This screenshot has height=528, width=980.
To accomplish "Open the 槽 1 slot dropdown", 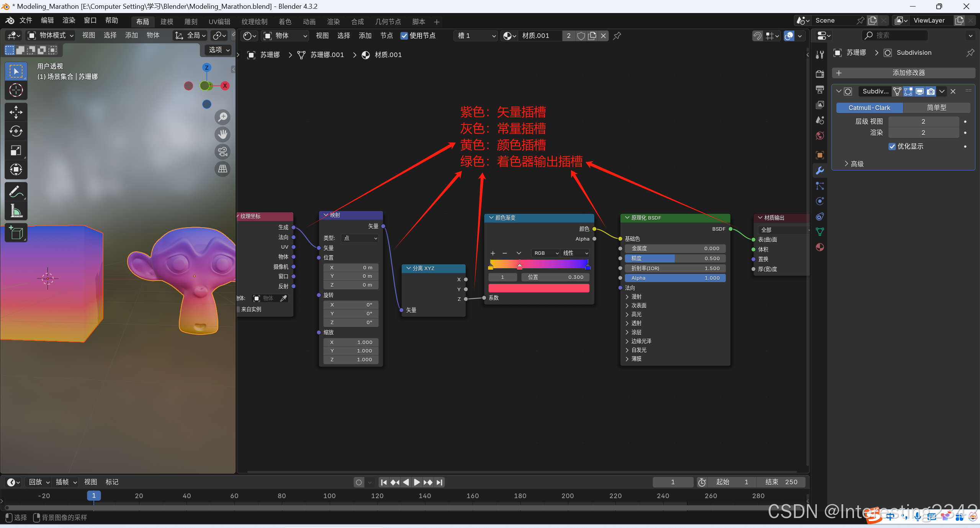I will (x=475, y=36).
